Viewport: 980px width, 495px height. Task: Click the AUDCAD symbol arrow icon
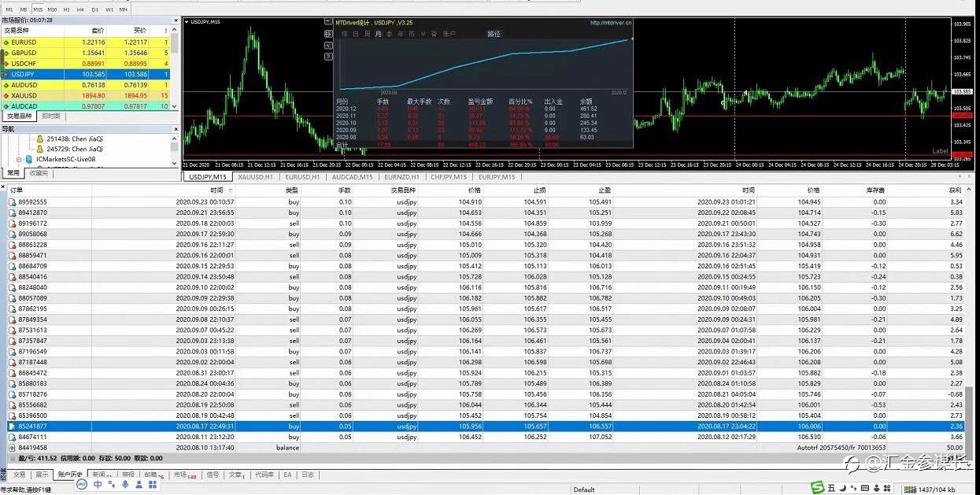click(x=6, y=106)
